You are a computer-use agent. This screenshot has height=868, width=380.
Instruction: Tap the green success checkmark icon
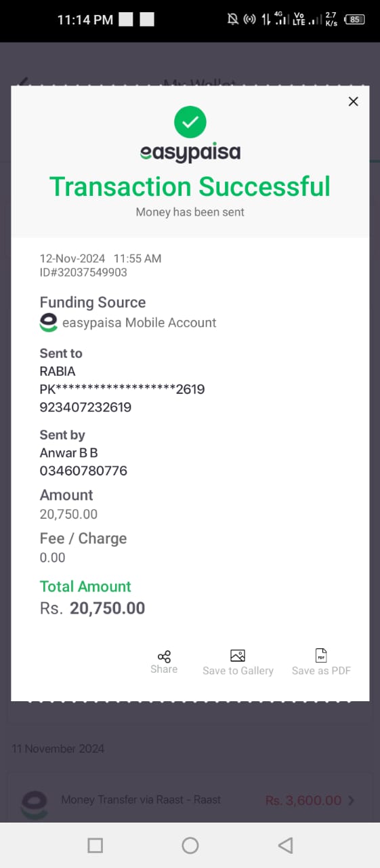tap(190, 122)
